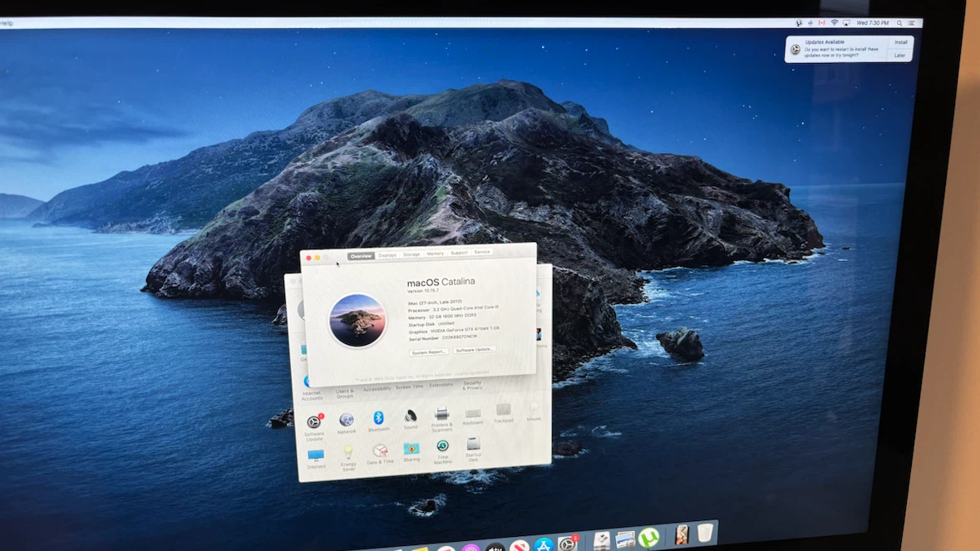Open System Preferences Dock icon with badge
This screenshot has width=980, height=551.
click(x=567, y=544)
